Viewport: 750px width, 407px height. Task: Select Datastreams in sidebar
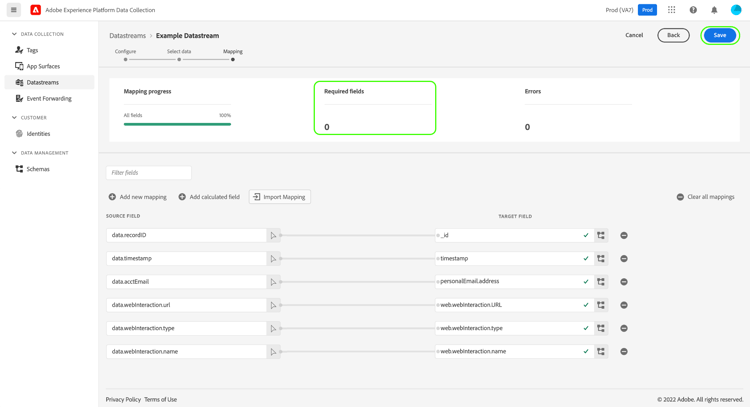(49, 82)
